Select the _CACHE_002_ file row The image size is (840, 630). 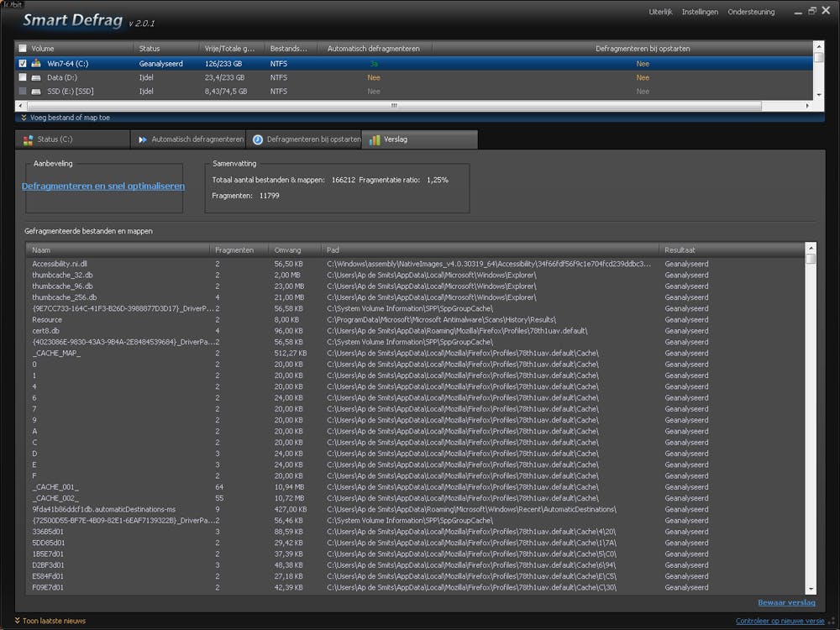pyautogui.click(x=415, y=498)
